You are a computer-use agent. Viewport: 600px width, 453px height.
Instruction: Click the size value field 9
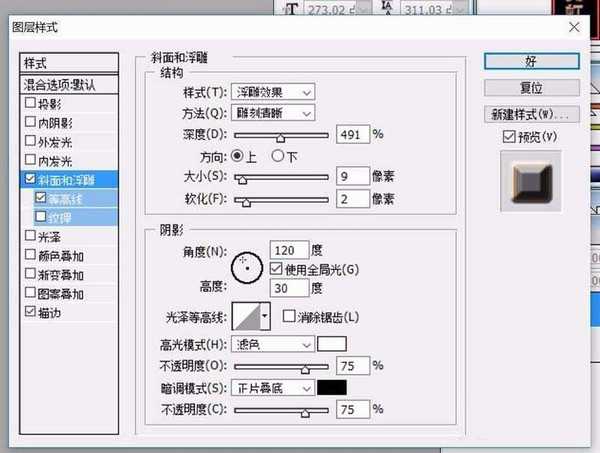click(x=353, y=176)
